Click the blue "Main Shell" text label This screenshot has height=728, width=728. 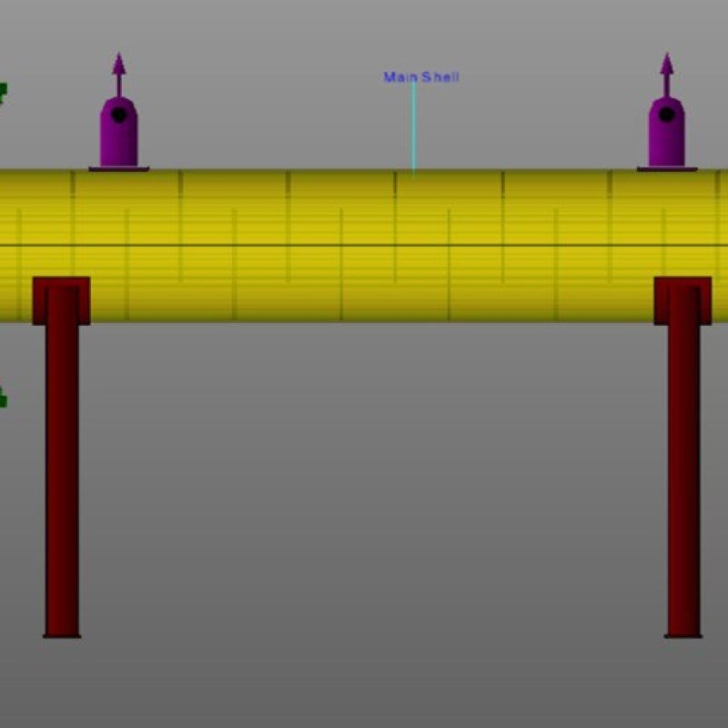pos(421,77)
